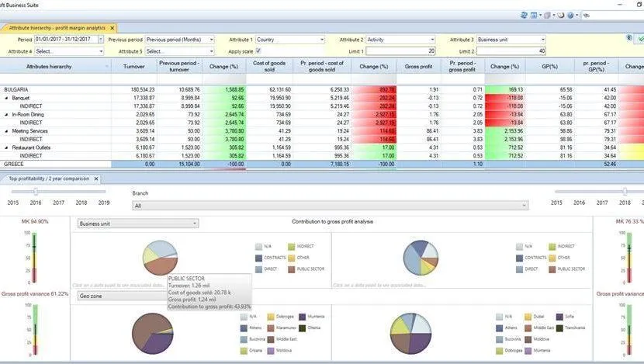Click turnover value 180,534.23

pos(143,89)
